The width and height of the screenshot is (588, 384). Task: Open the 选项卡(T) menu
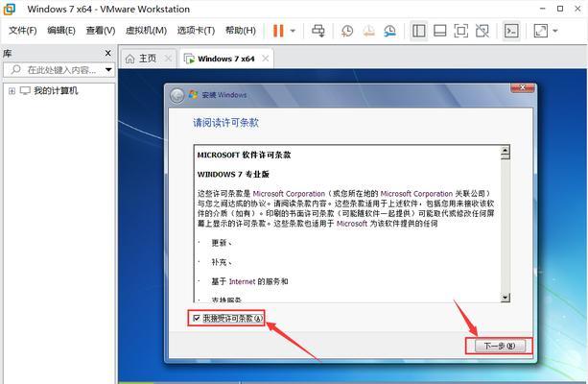[196, 31]
